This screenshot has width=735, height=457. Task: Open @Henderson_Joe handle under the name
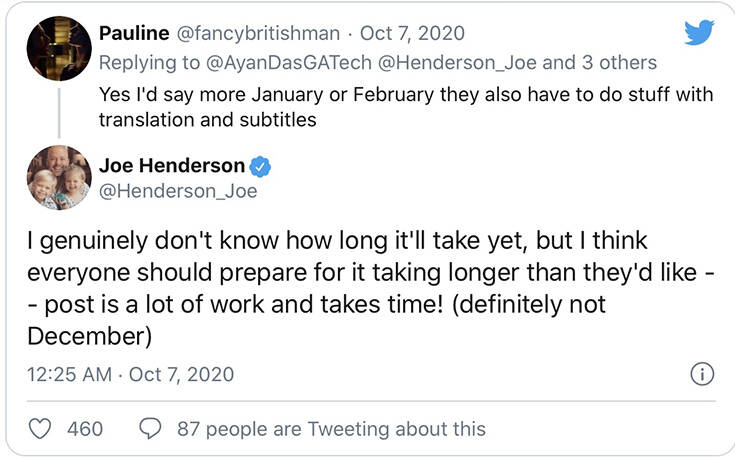point(178,190)
